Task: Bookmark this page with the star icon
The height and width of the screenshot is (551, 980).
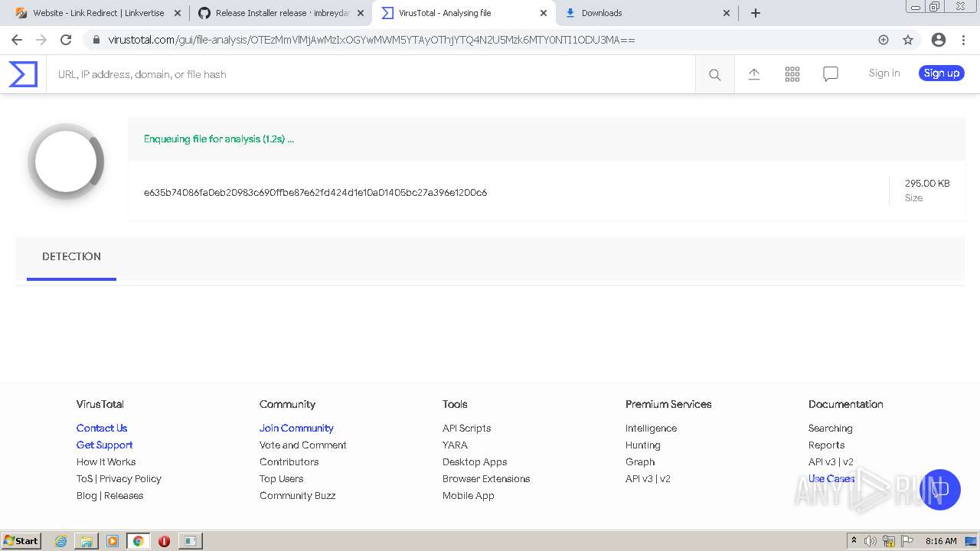Action: (908, 40)
